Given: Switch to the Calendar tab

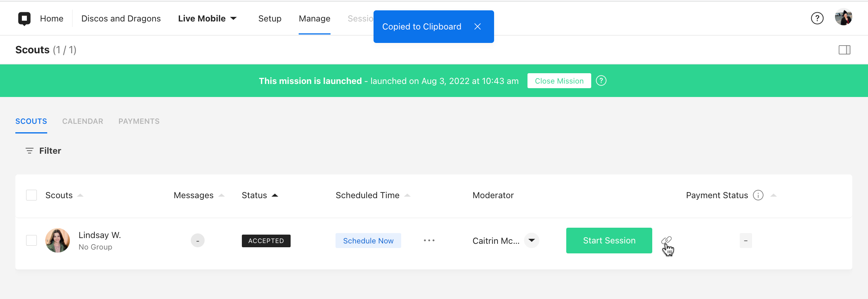Looking at the screenshot, I should 83,121.
